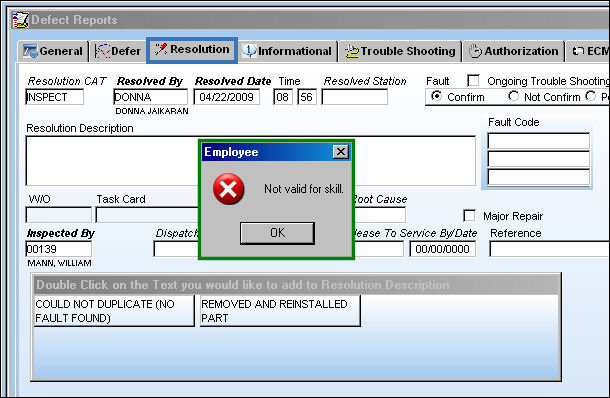
Task: Dismiss the error with OK button
Action: (x=277, y=233)
